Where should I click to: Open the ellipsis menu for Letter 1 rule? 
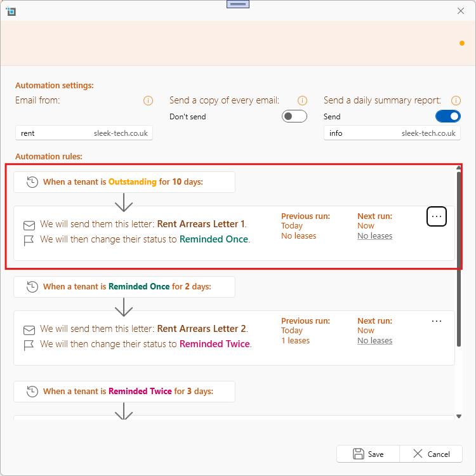click(x=437, y=216)
